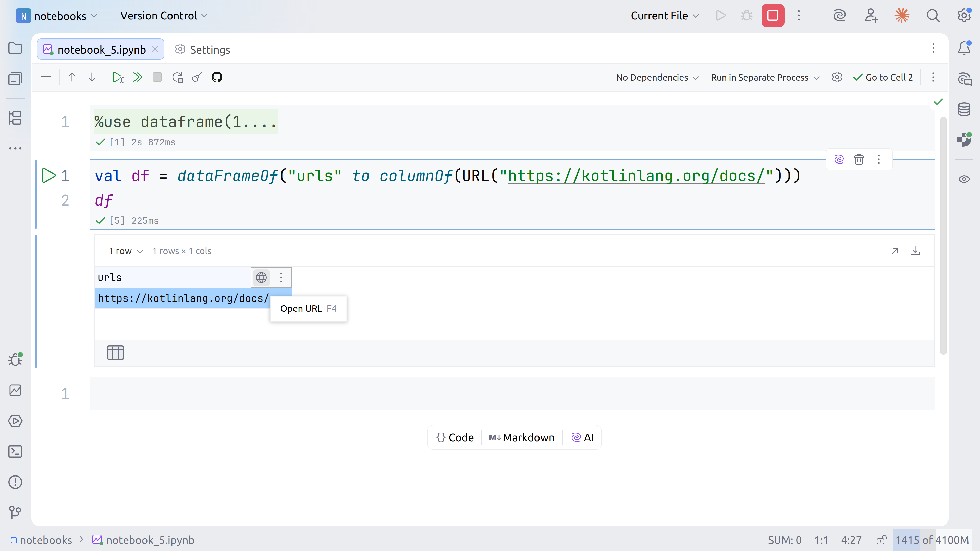Viewport: 980px width, 551px height.
Task: Click Restart Kernel icon in toolbar
Action: tap(178, 77)
